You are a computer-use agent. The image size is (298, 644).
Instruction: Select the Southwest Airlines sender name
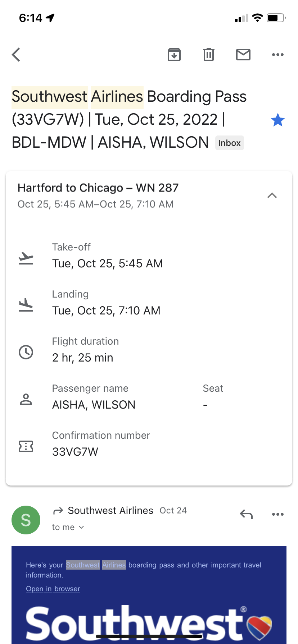pyautogui.click(x=110, y=511)
